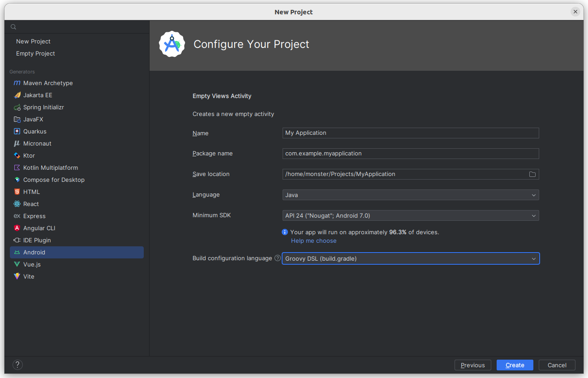This screenshot has height=378, width=588.
Task: Open the Language dropdown showing Java
Action: 411,195
